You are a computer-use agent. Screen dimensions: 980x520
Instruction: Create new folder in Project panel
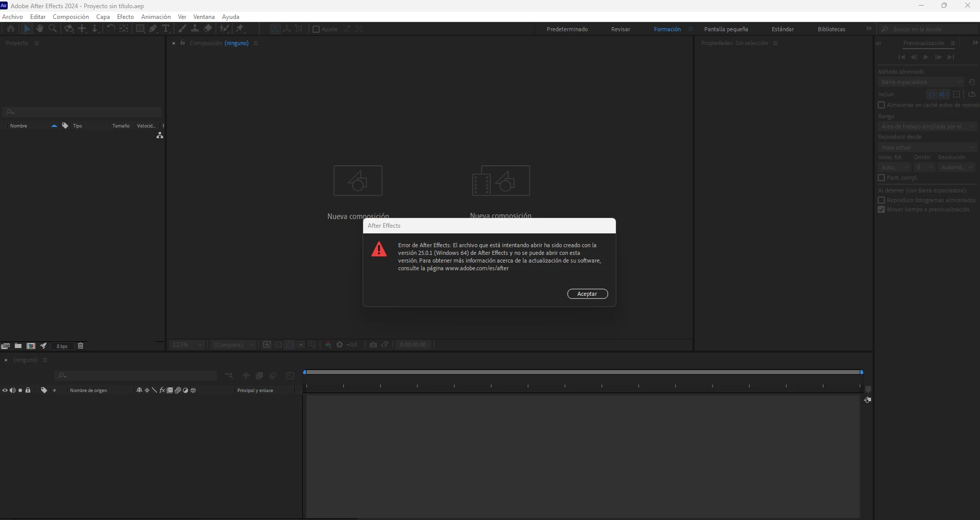[x=18, y=346]
